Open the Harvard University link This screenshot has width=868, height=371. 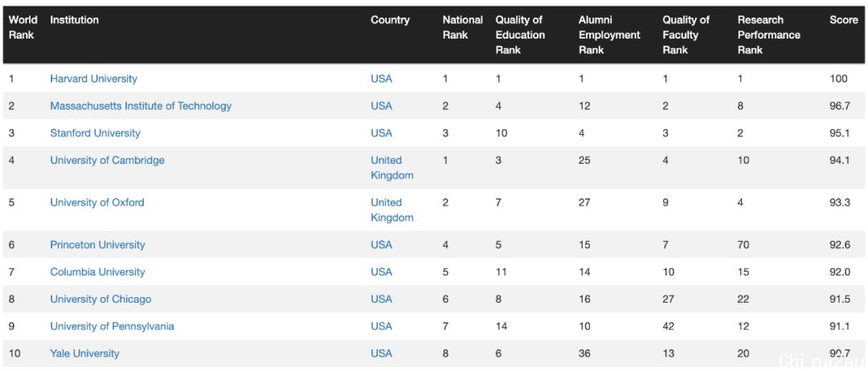coord(93,79)
